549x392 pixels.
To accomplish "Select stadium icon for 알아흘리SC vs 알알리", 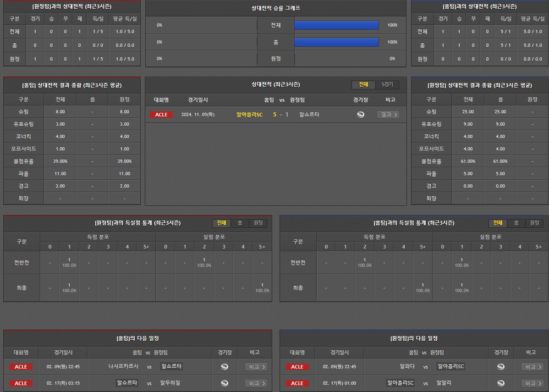I will pos(501,383).
